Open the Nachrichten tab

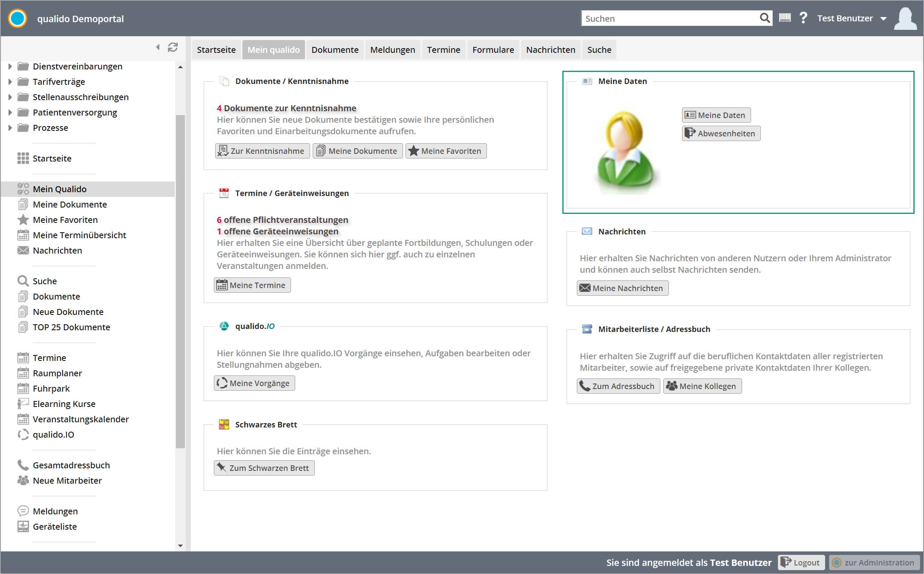[x=550, y=49]
